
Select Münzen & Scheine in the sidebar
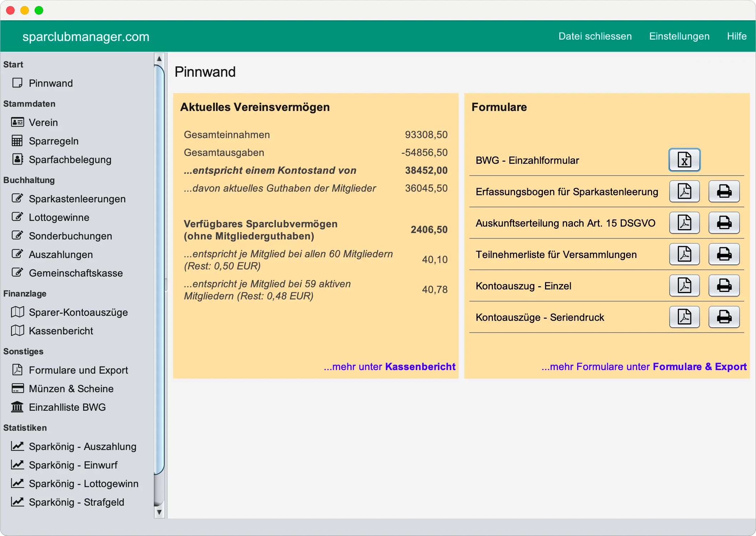tap(71, 389)
